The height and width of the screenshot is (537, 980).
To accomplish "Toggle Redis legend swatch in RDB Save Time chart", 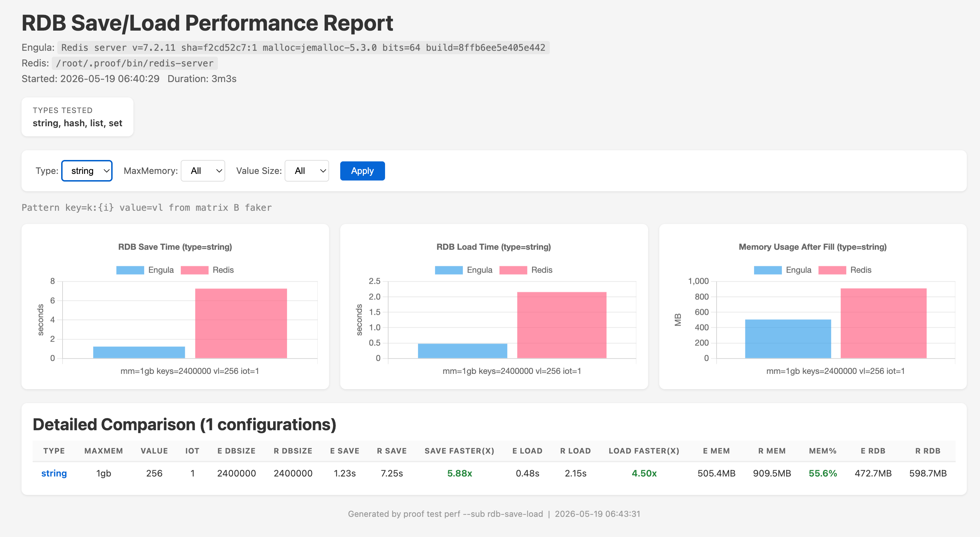I will pos(194,270).
